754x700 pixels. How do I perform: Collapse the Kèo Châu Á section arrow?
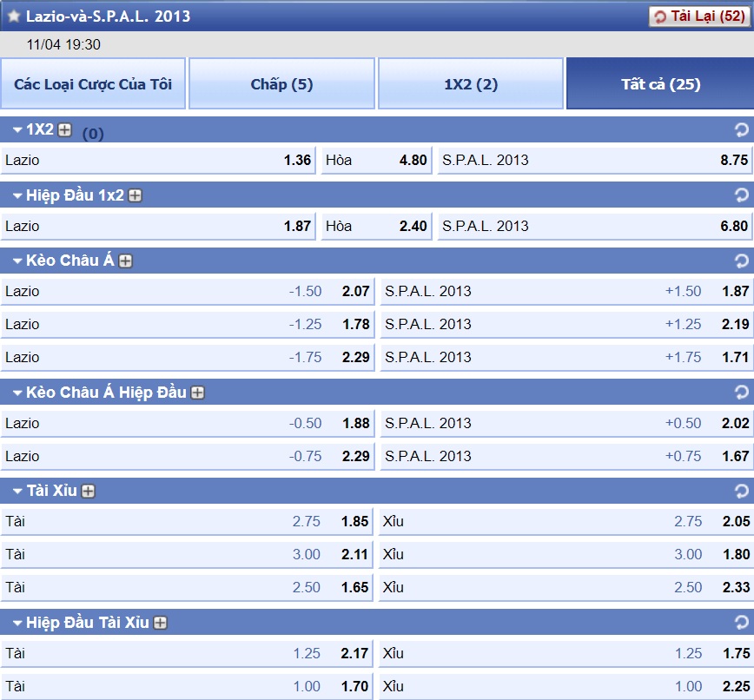17,261
